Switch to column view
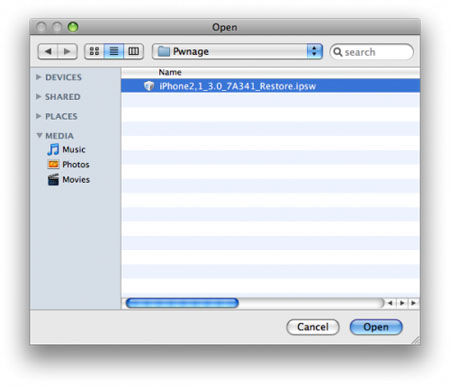Screen dimensions: 450x386 (x=134, y=51)
